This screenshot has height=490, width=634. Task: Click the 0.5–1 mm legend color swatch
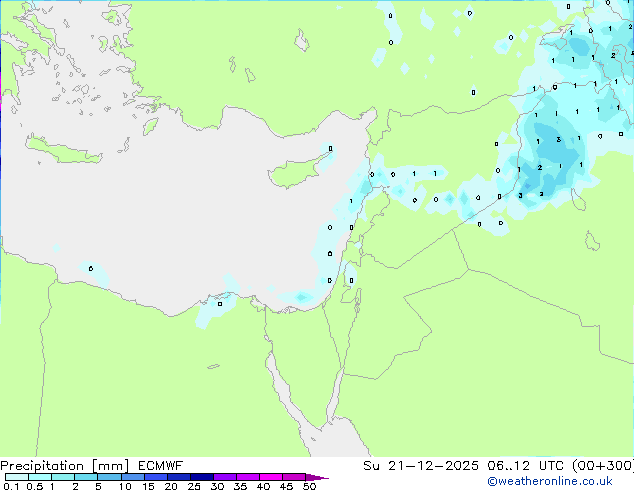40,477
